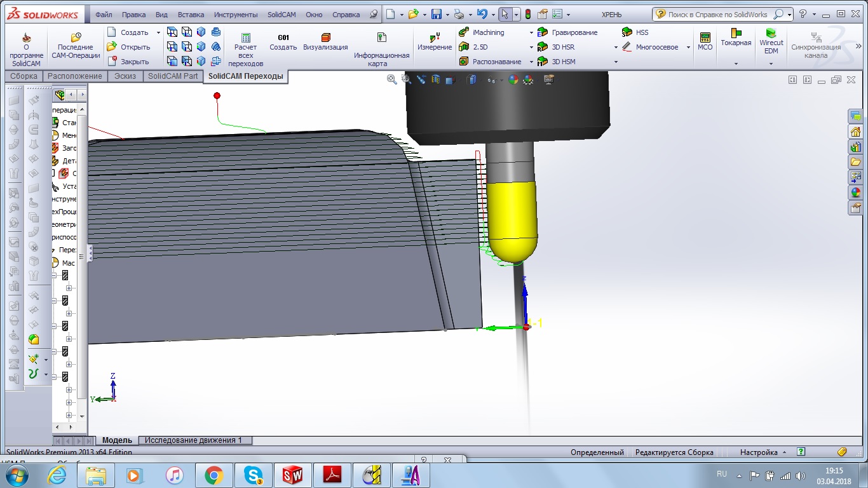Open the MCO machine control operation
Screen dimensions: 868x488
705,42
